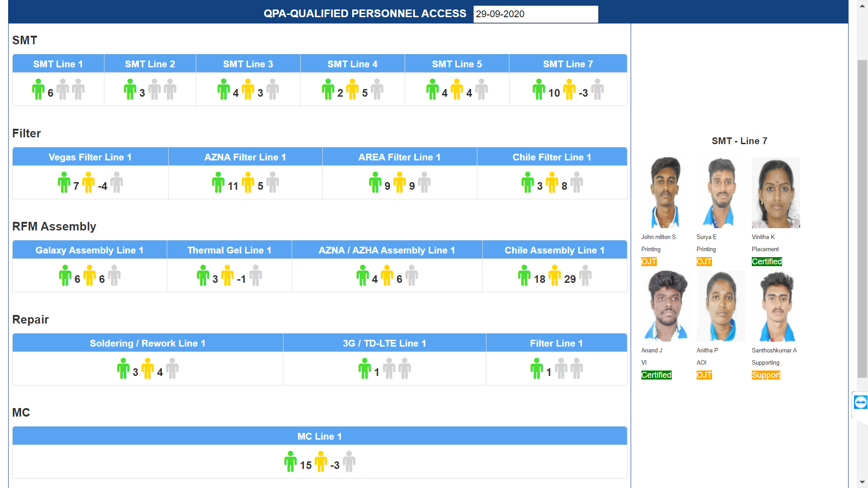This screenshot has width=868, height=488.
Task: Open the Chile Filter Line 1 header
Action: pos(552,157)
